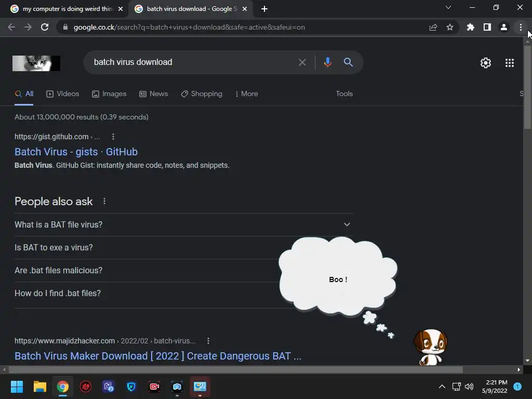This screenshot has width=532, height=399.
Task: Open Chrome extensions puzzle icon
Action: (471, 27)
